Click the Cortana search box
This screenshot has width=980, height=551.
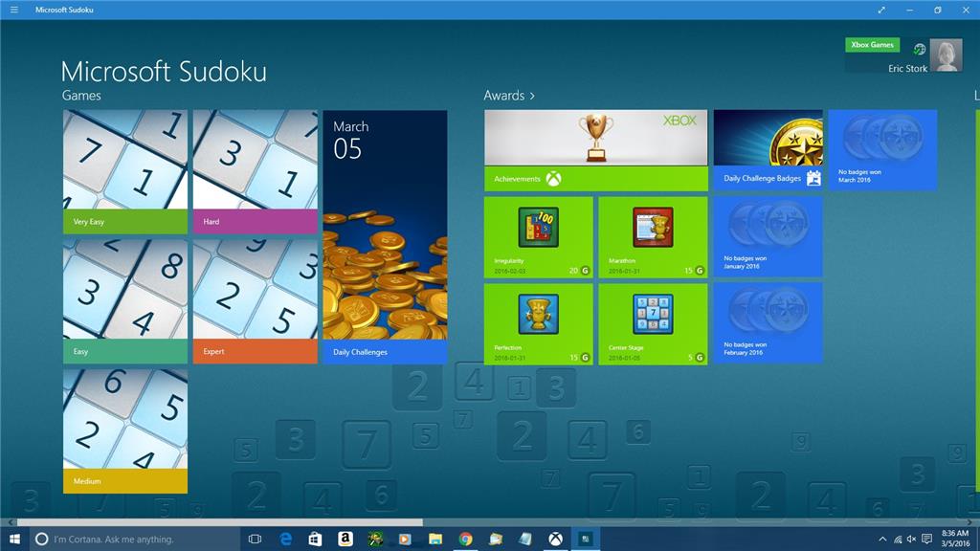coord(135,540)
